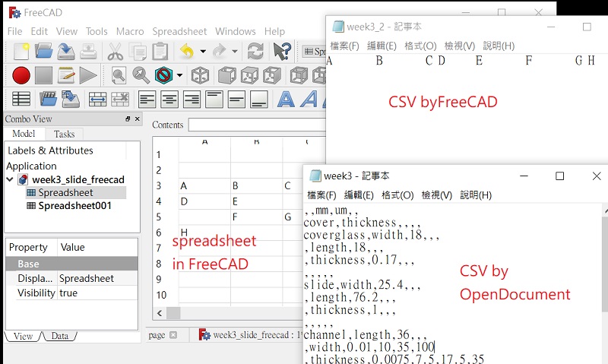The width and height of the screenshot is (608, 364).
Task: Click the Print icon in toolbar
Action: tap(88, 51)
